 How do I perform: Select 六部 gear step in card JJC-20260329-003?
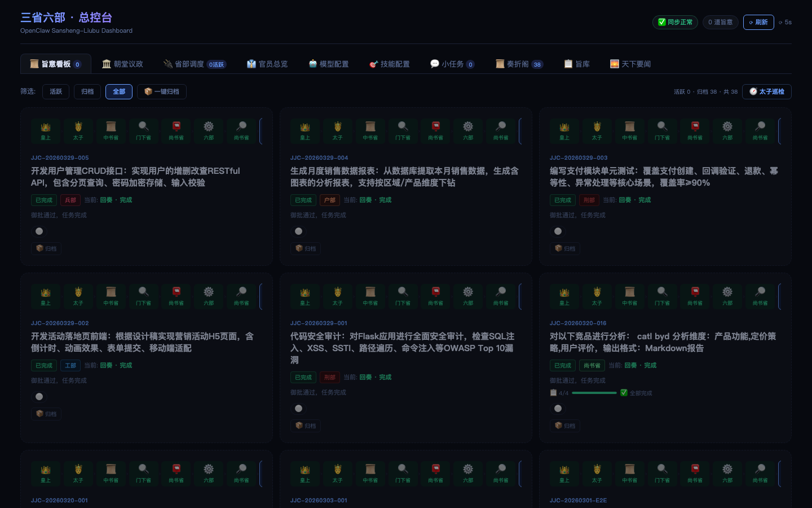[727, 131]
